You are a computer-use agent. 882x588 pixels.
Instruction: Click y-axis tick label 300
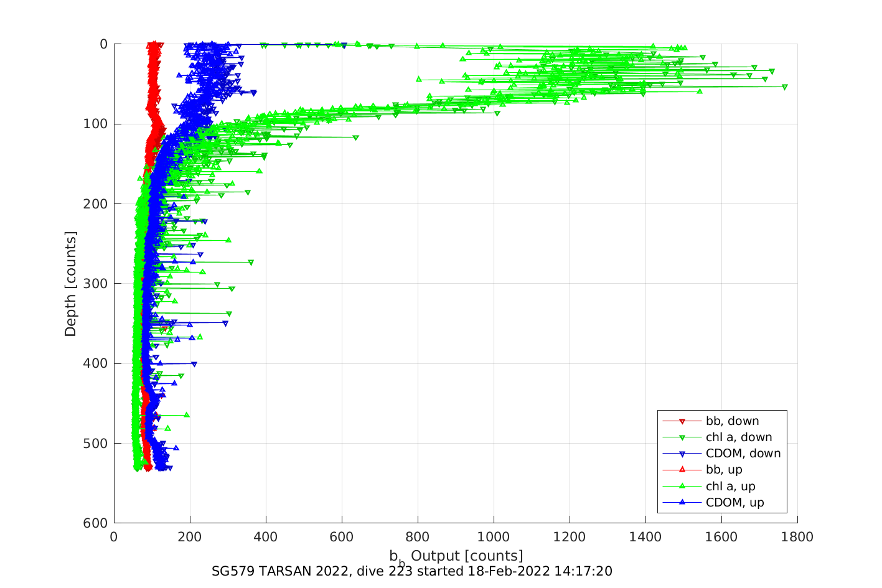95,284
